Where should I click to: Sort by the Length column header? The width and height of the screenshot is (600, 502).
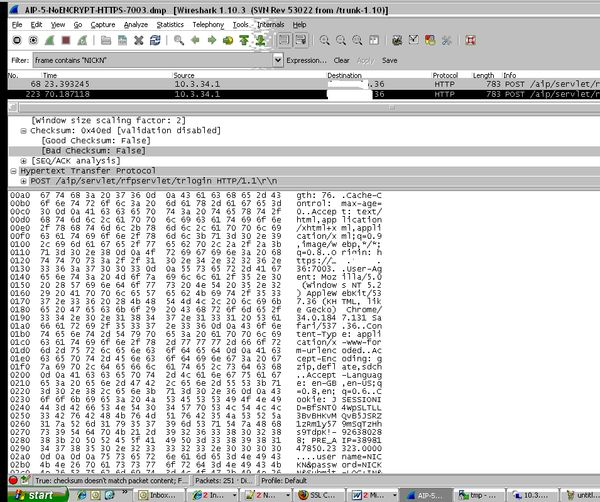click(483, 75)
